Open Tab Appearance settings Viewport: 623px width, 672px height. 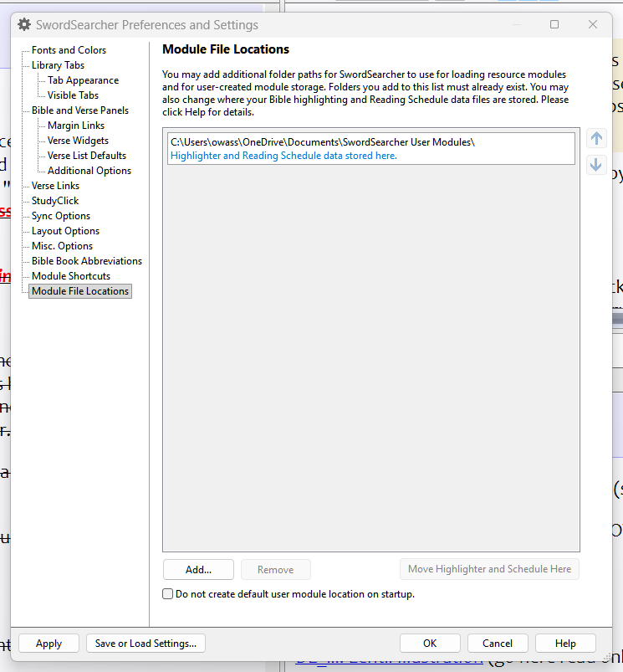83,80
